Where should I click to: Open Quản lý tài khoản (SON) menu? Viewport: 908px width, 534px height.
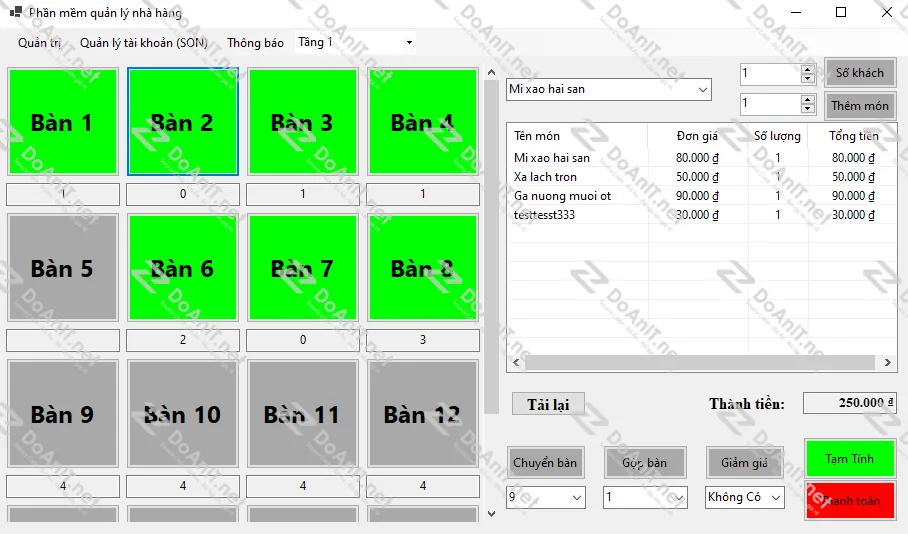point(143,43)
